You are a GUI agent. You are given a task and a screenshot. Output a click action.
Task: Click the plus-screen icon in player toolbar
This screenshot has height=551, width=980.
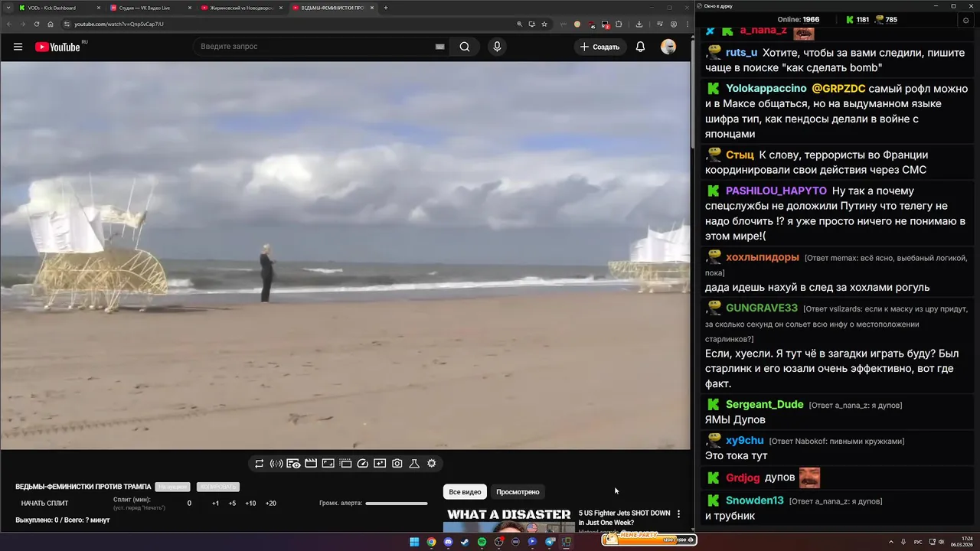point(380,464)
